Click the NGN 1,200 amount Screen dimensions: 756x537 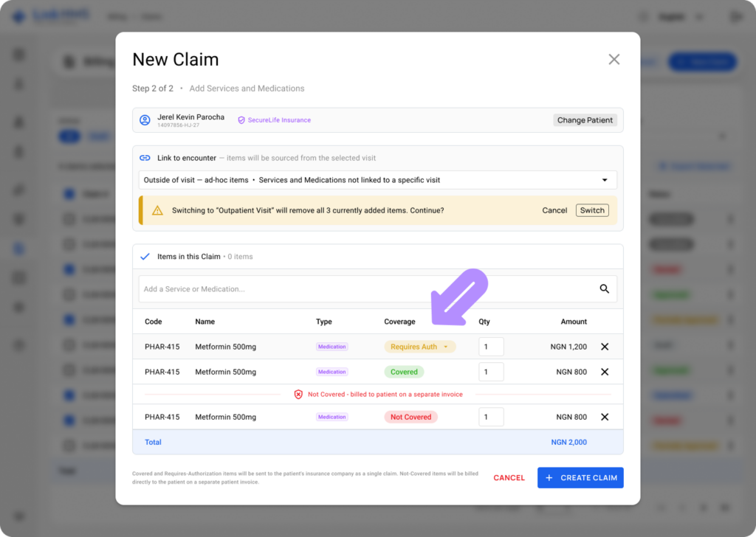pos(568,347)
